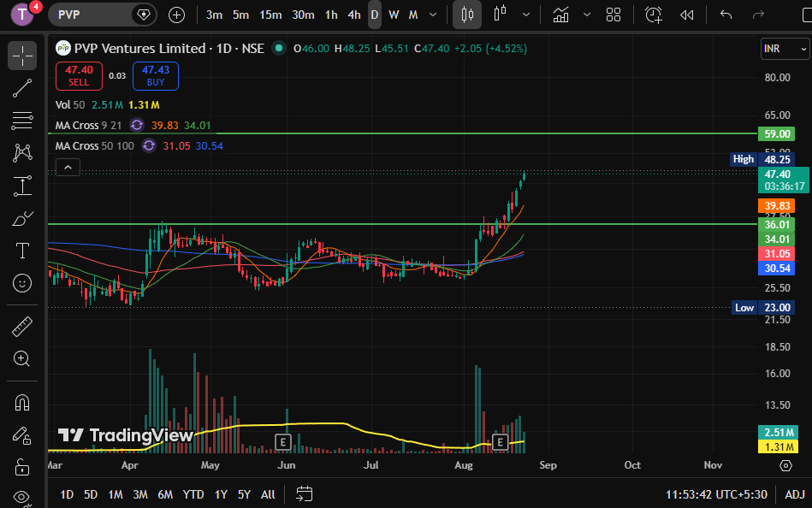Image resolution: width=812 pixels, height=508 pixels.
Task: Open the indicator templates grid icon
Action: coord(613,15)
